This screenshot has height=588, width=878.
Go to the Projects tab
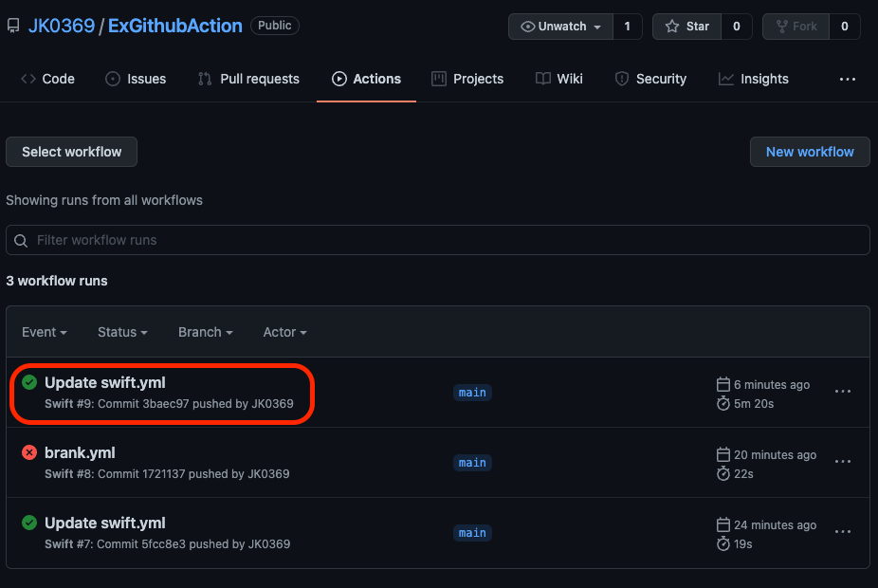tap(467, 79)
